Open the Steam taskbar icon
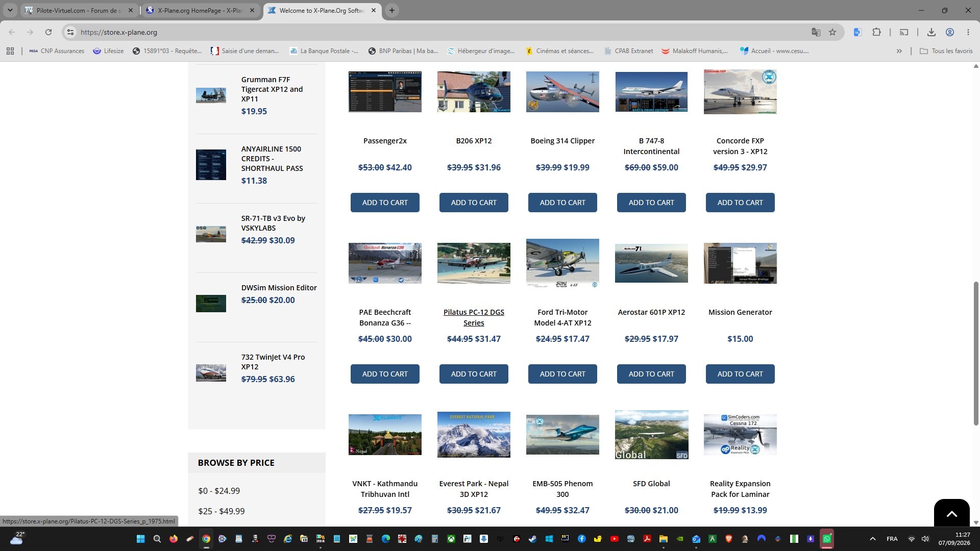Screen dimensions: 980x551 pos(533,539)
